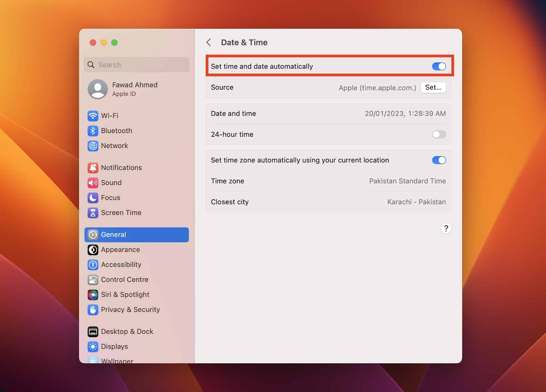This screenshot has width=546, height=392.
Task: Click the date and time value 20/01/2023
Action: [405, 114]
